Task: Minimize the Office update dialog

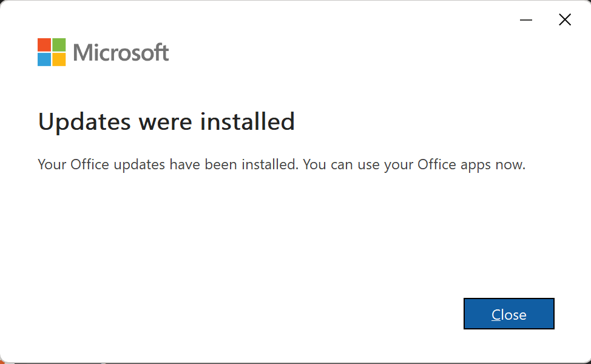Action: (x=526, y=20)
